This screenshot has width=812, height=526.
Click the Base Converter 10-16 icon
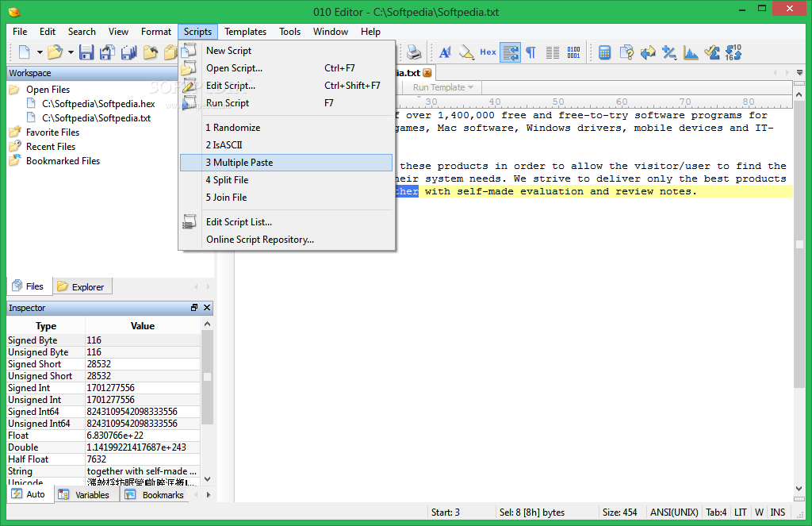(733, 52)
